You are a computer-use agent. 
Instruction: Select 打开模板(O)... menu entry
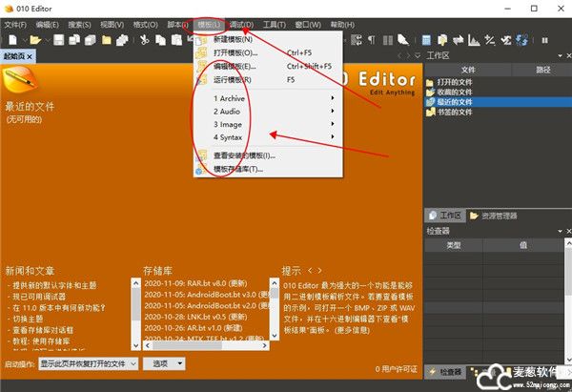tap(268, 52)
